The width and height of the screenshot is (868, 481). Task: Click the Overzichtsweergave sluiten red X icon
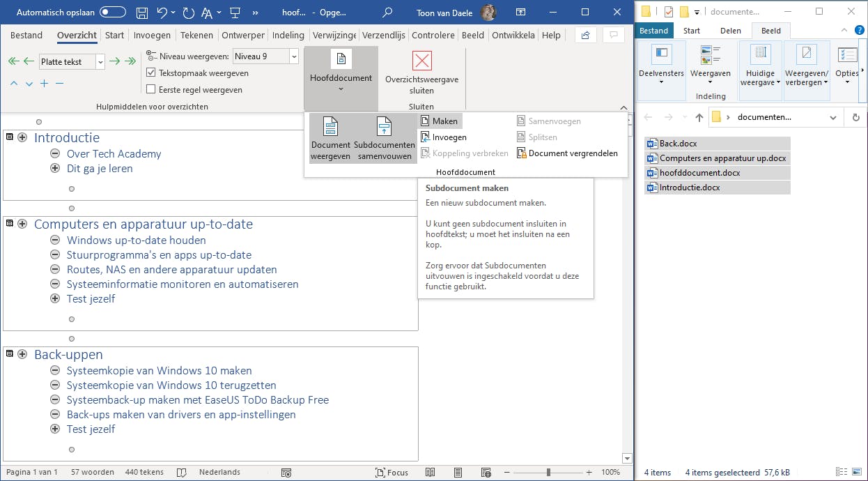tap(421, 61)
